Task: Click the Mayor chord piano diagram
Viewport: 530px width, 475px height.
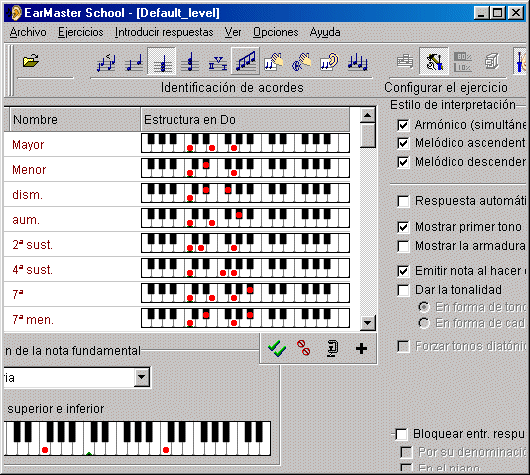Action: [x=245, y=143]
